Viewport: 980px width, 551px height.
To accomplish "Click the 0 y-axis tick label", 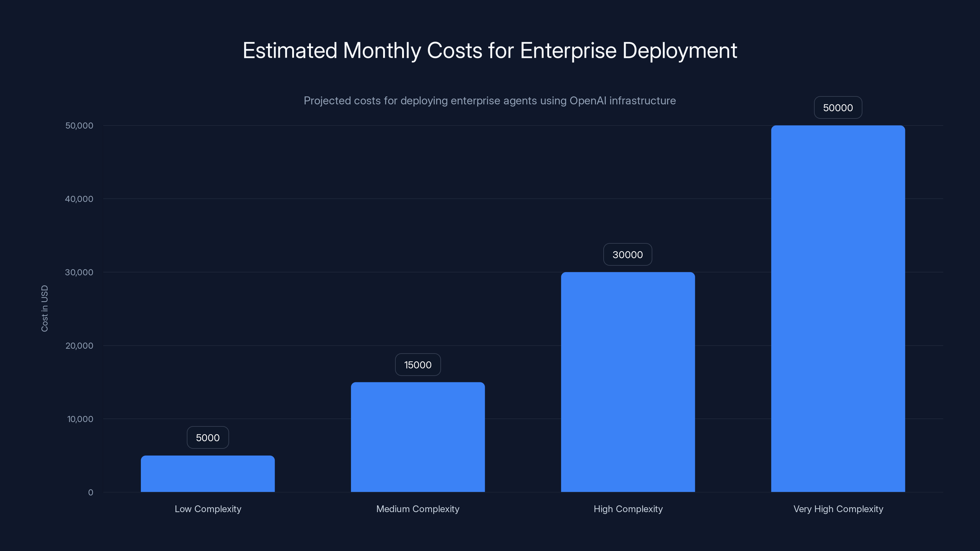I will tap(91, 493).
